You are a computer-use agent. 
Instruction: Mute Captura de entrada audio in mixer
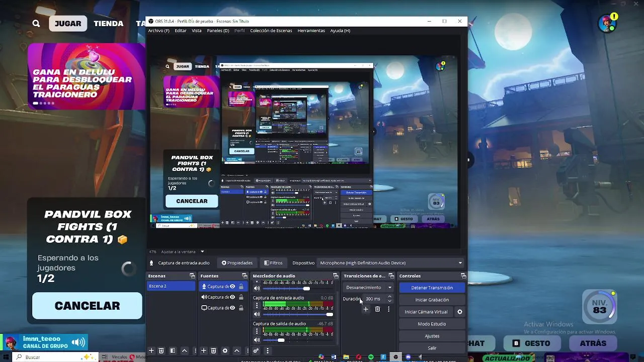[x=257, y=314]
